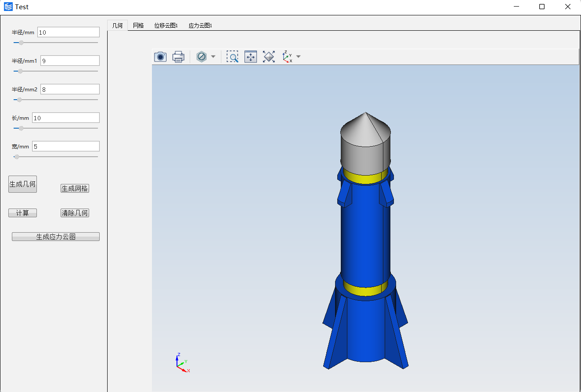Click the 生成网格 button
Screen dimensions: 581x392
point(75,188)
